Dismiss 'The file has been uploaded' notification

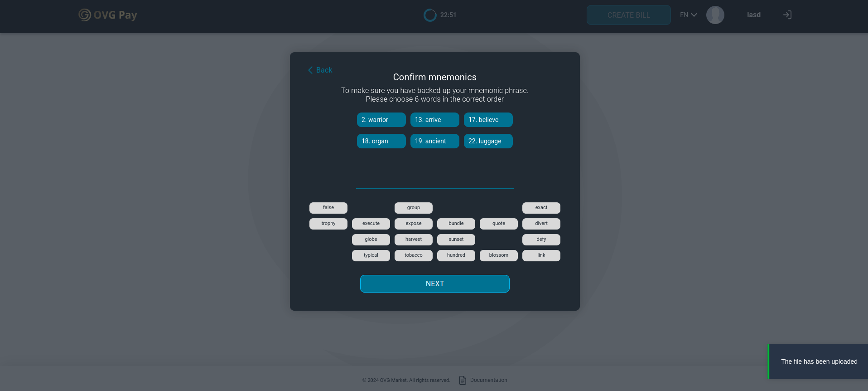[x=818, y=362]
